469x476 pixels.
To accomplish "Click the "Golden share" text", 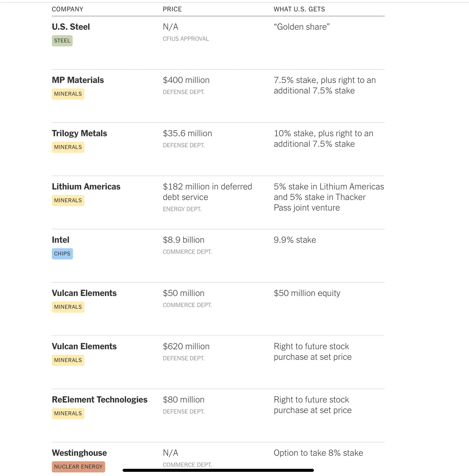I will tap(302, 27).
